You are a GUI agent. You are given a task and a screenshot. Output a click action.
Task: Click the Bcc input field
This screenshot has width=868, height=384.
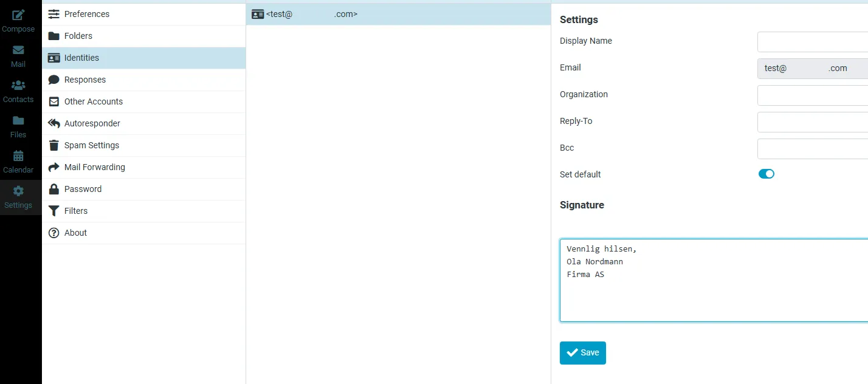tap(813, 149)
